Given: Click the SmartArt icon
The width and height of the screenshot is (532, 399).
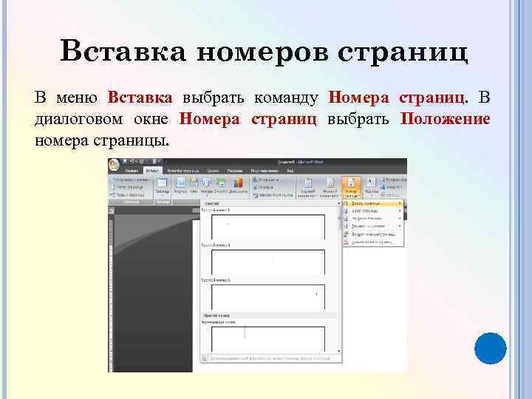Looking at the screenshot, I should point(220,186).
